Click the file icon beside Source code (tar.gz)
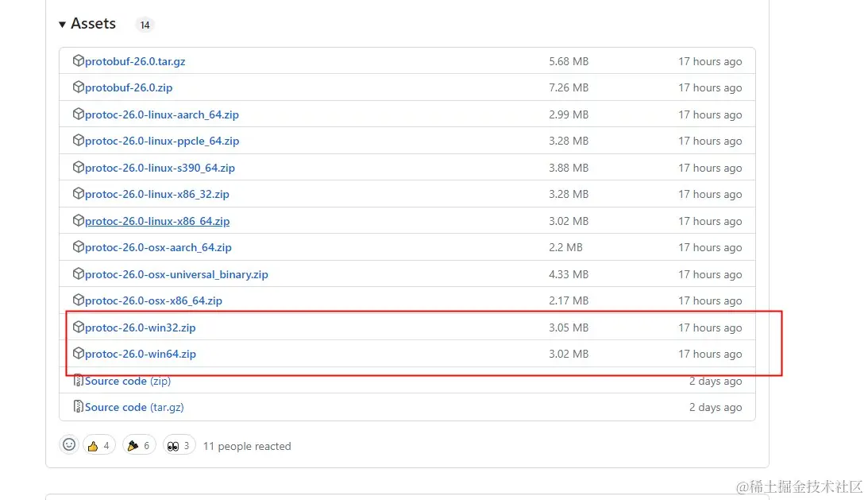The image size is (868, 500). tap(79, 406)
